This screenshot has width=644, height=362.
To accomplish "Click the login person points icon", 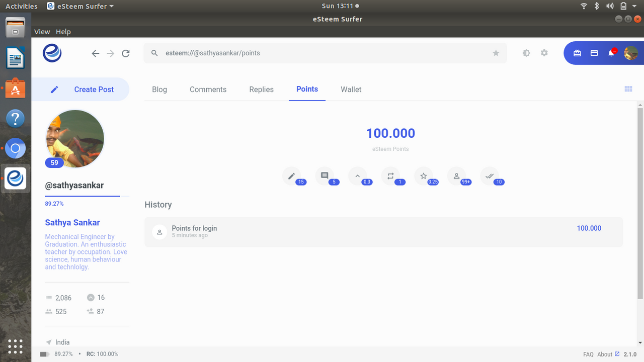I will (456, 176).
